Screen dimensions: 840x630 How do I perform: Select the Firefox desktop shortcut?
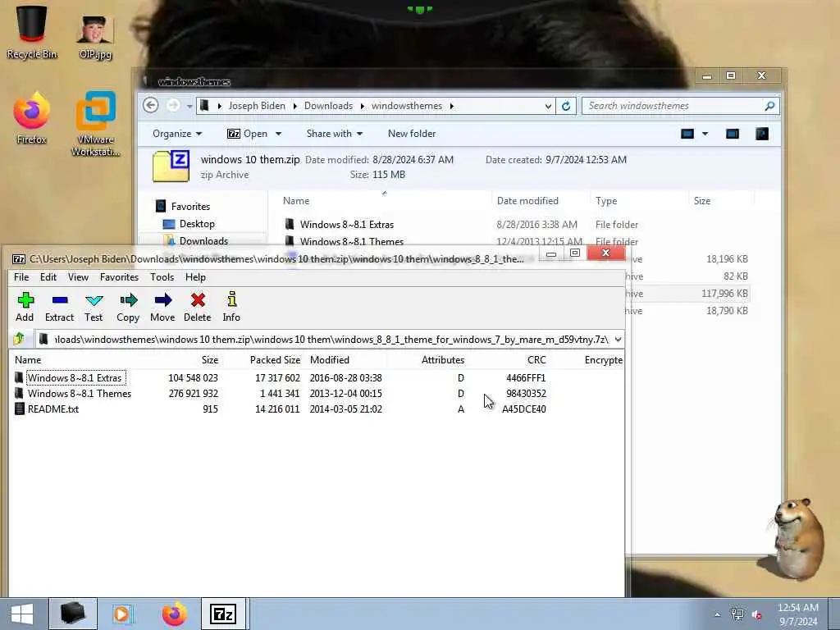pyautogui.click(x=32, y=118)
